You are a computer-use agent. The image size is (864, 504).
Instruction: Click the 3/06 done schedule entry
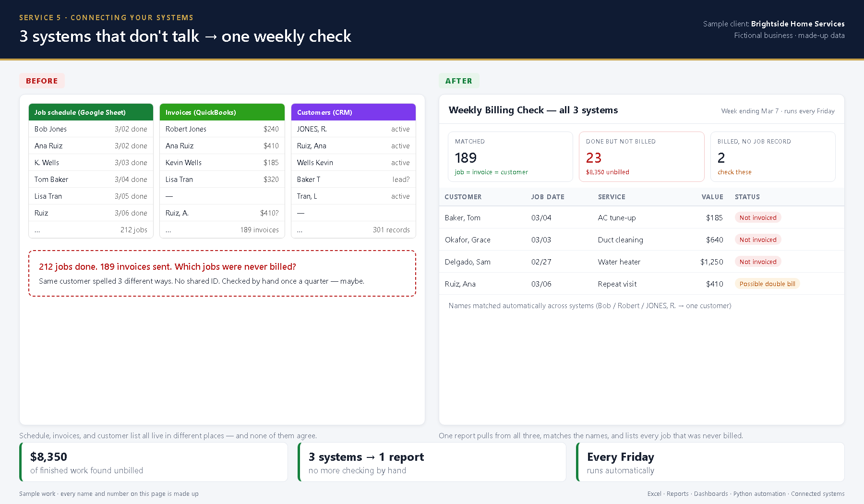(x=131, y=213)
